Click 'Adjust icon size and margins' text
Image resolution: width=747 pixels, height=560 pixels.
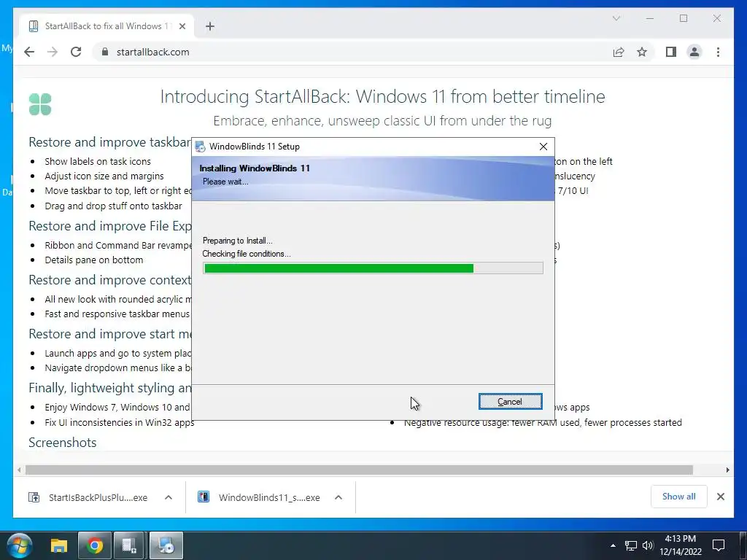(x=104, y=176)
